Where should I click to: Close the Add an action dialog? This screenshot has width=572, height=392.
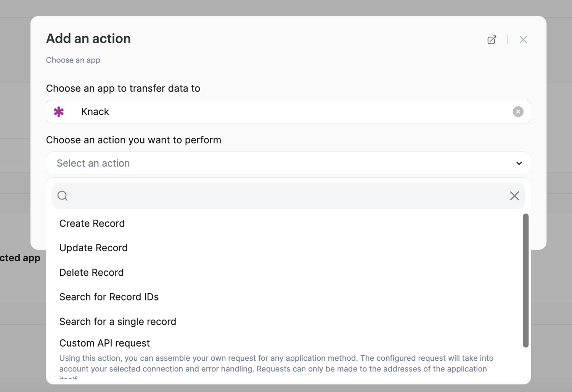[523, 39]
